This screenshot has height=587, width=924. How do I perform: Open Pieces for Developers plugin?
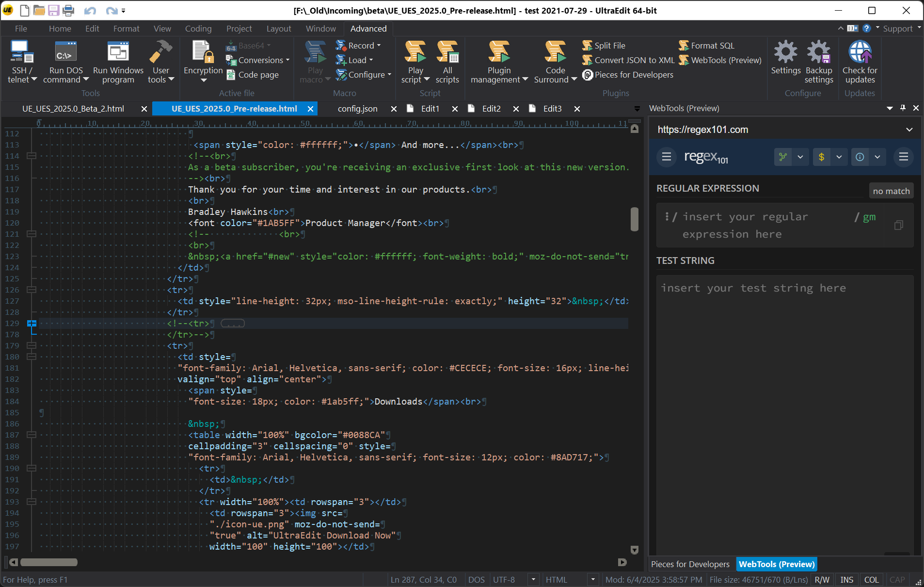coord(628,75)
